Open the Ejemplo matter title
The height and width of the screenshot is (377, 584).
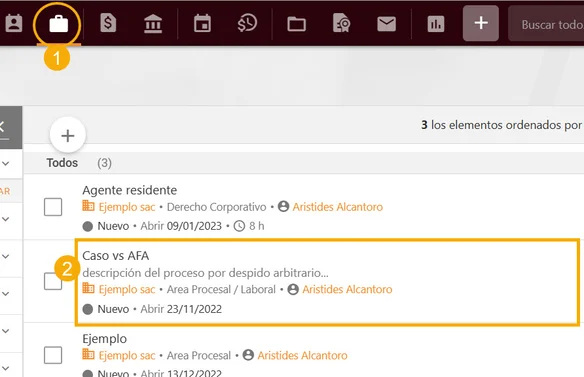(104, 339)
